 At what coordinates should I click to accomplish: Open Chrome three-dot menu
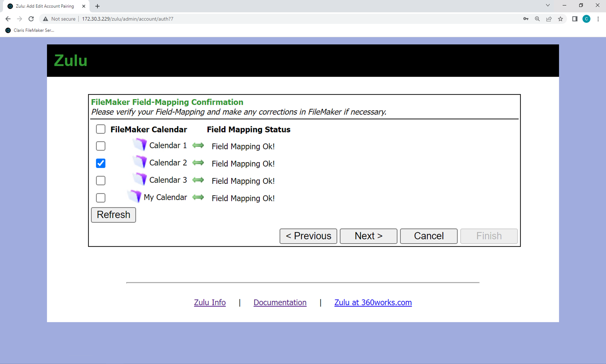[x=598, y=19]
